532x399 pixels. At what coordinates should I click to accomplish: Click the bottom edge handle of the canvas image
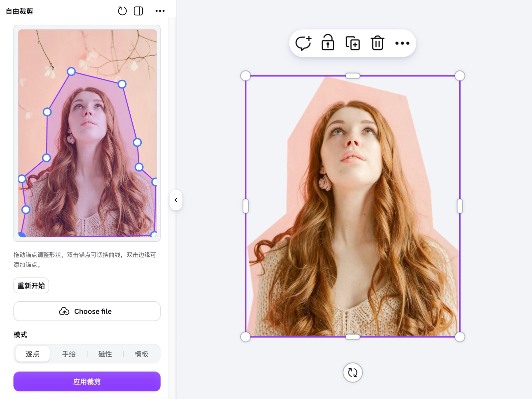[x=352, y=337]
